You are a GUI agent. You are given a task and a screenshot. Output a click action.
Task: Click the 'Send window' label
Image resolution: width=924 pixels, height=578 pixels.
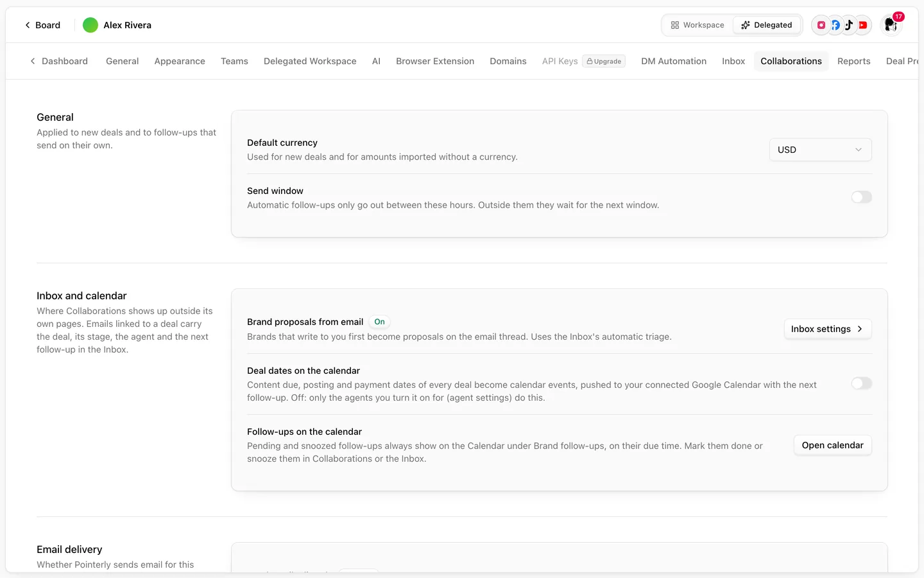click(275, 191)
